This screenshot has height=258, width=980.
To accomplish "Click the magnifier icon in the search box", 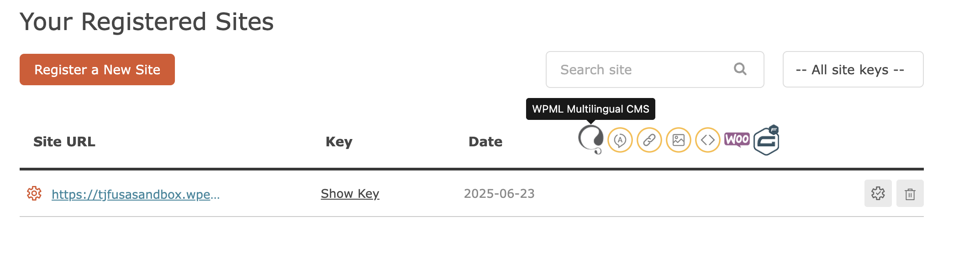I will [x=740, y=69].
